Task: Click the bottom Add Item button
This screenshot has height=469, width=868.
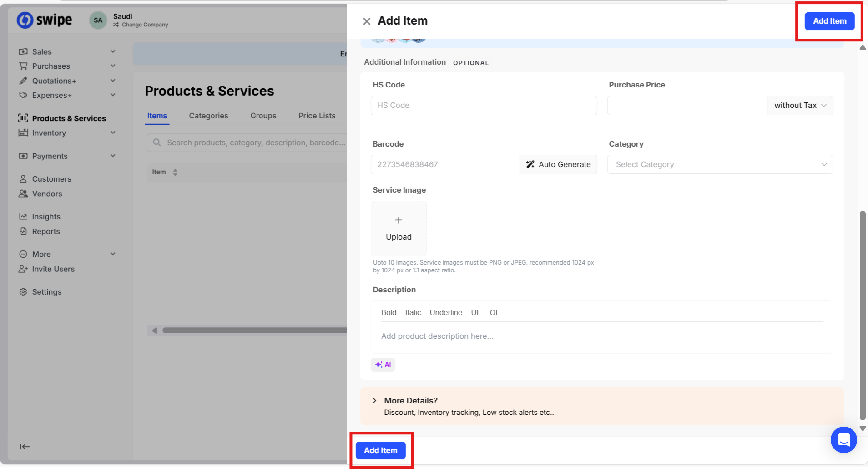Action: (380, 450)
